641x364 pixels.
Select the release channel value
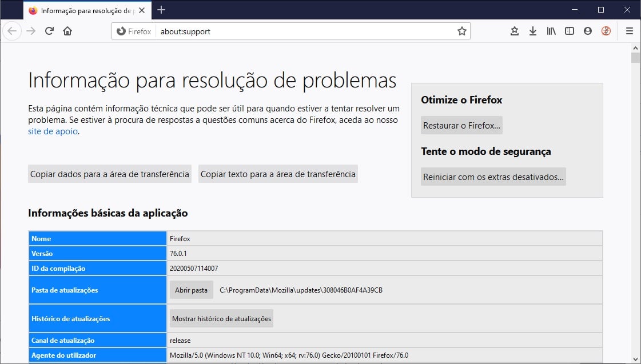point(180,341)
